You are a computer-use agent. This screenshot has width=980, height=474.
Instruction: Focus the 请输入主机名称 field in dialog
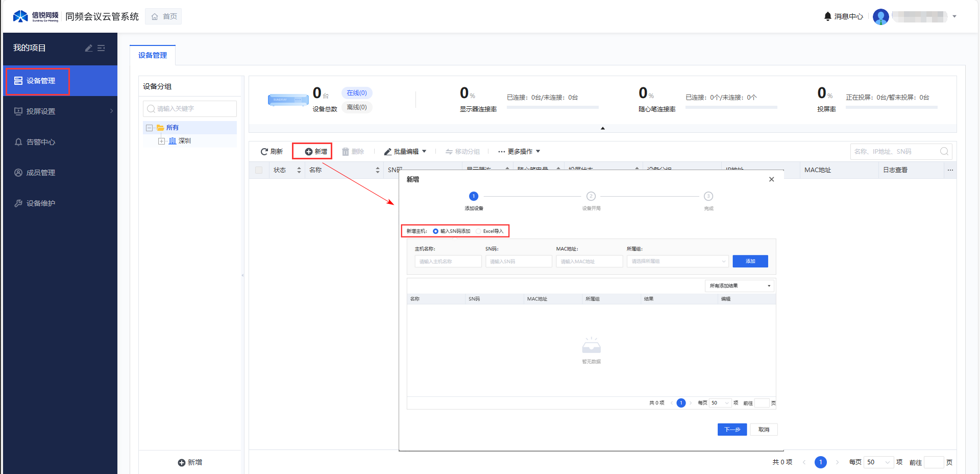448,262
